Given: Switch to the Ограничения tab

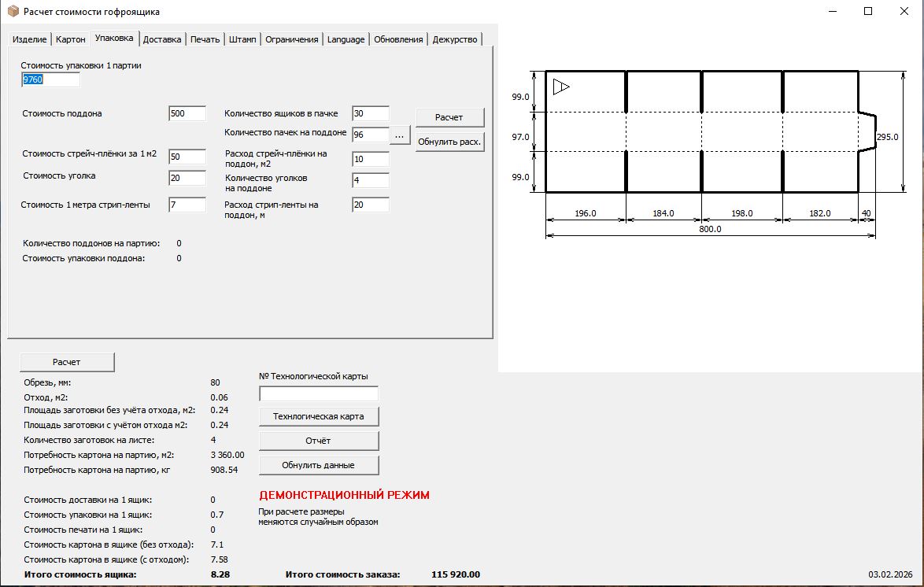Looking at the screenshot, I should [x=291, y=39].
